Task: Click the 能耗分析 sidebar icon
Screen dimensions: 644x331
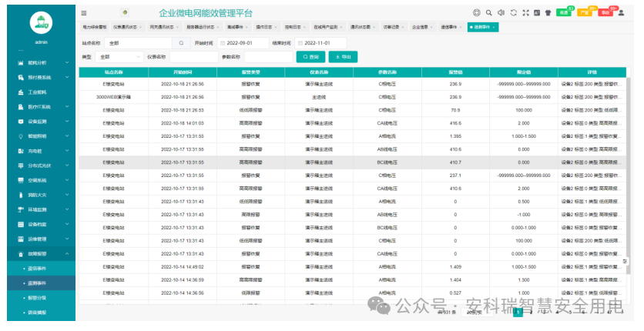Action: (21, 63)
